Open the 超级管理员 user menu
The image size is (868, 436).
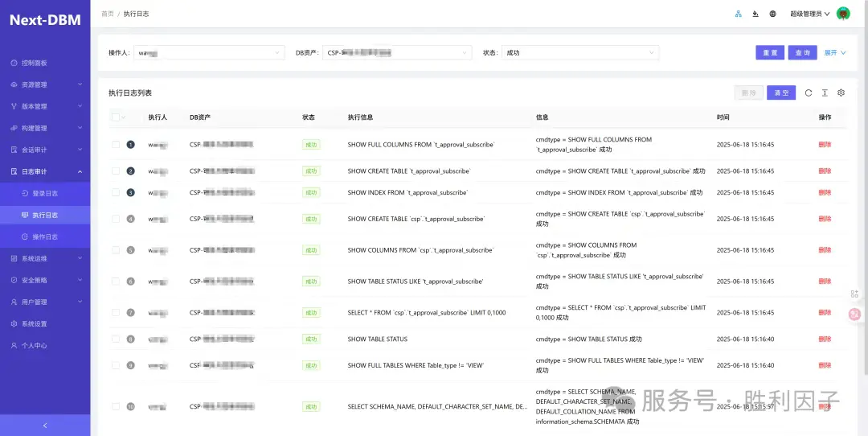[809, 14]
